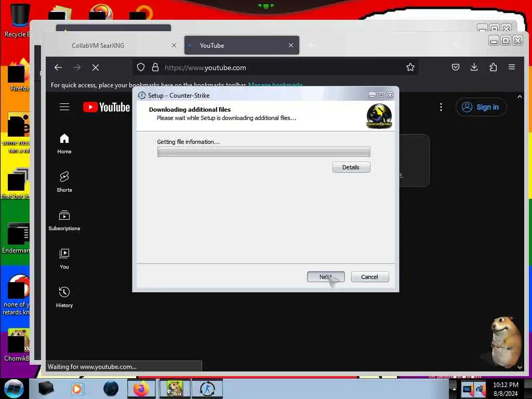The height and width of the screenshot is (399, 532).
Task: Launch media player from taskbar
Action: [77, 389]
